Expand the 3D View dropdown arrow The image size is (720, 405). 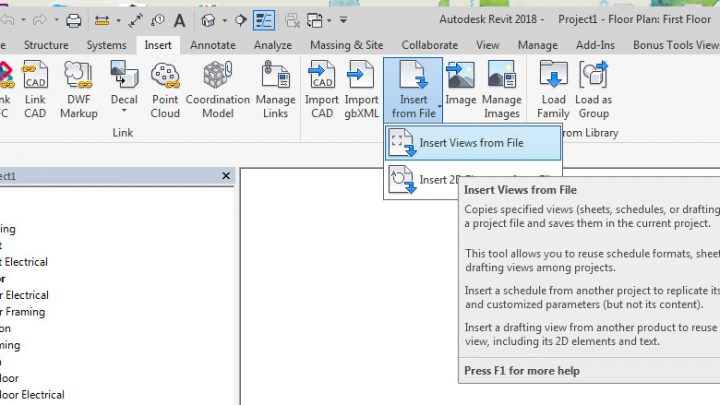tap(225, 21)
